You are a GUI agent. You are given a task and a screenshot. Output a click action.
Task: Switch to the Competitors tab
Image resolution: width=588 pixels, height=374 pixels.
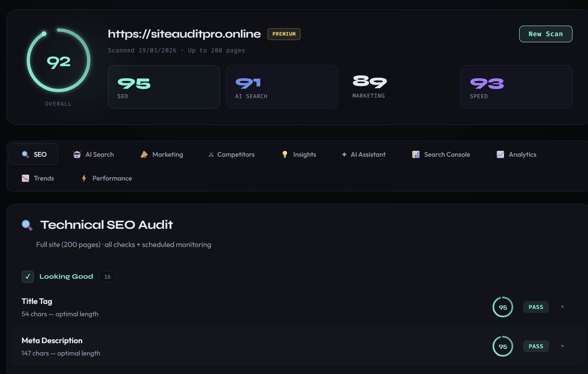pos(235,154)
